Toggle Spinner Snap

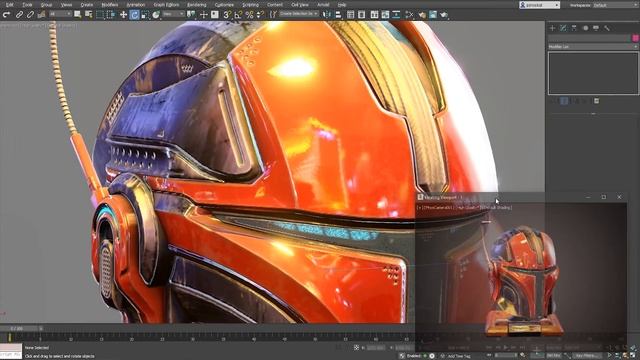tap(260, 15)
